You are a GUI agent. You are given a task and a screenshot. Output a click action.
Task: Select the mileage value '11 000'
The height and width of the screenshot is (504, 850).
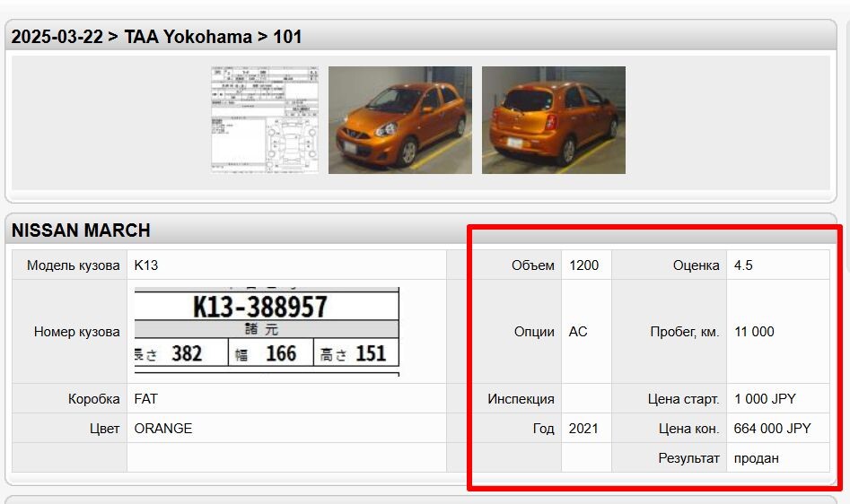tap(754, 332)
